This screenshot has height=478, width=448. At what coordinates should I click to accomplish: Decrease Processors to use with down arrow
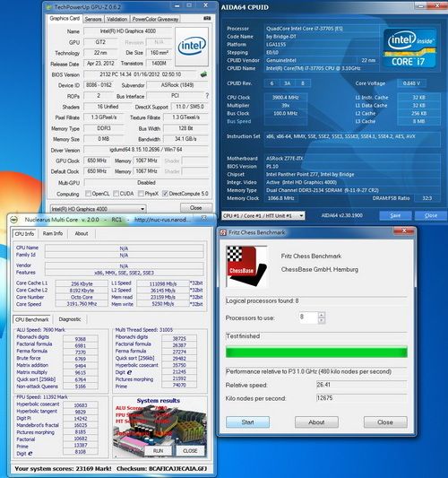point(322,320)
